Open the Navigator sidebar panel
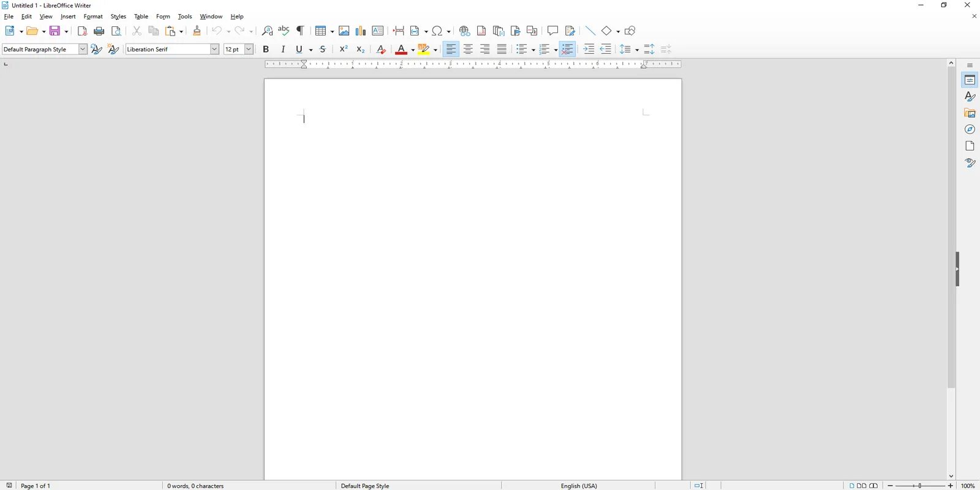The image size is (980, 490). tap(970, 129)
